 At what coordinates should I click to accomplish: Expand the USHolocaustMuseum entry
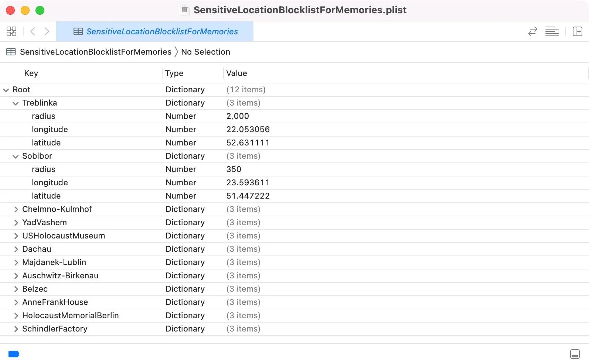(16, 236)
